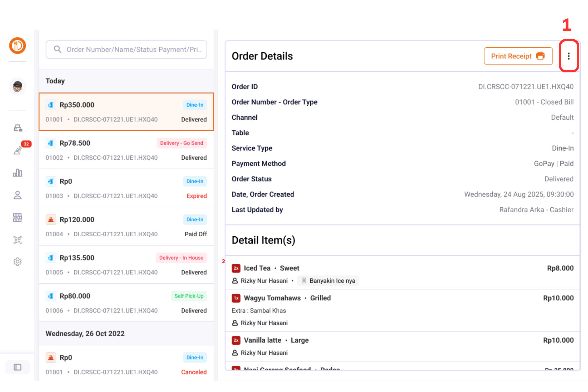Select the Rp135.500 Delivery - In House order
The image size is (588, 392).
(126, 264)
